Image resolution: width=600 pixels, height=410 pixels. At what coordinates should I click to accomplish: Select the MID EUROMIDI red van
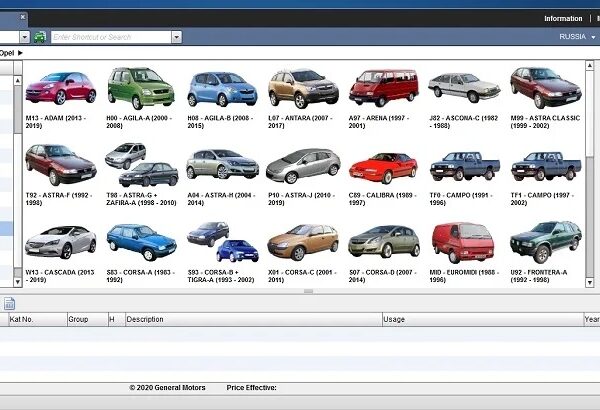pyautogui.click(x=463, y=243)
